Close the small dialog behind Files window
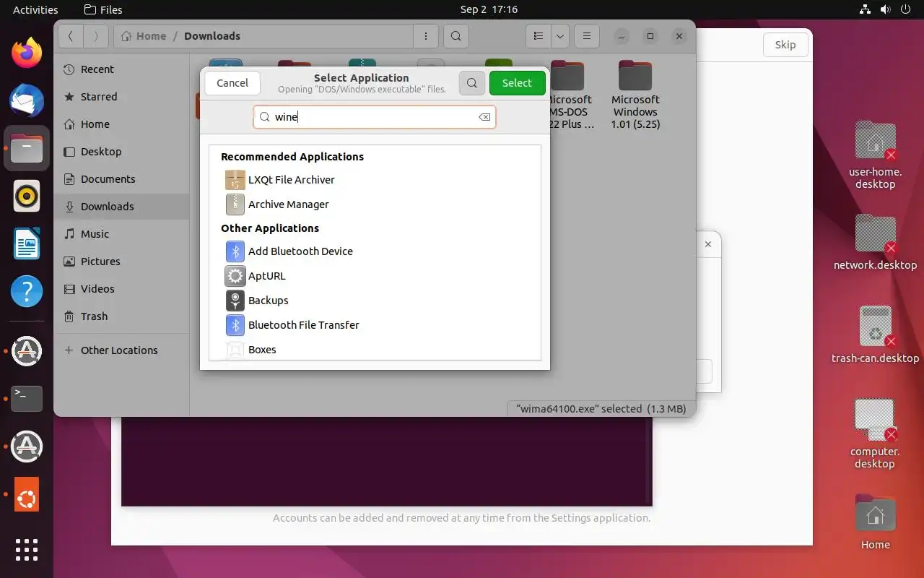The height and width of the screenshot is (578, 924). coord(708,244)
